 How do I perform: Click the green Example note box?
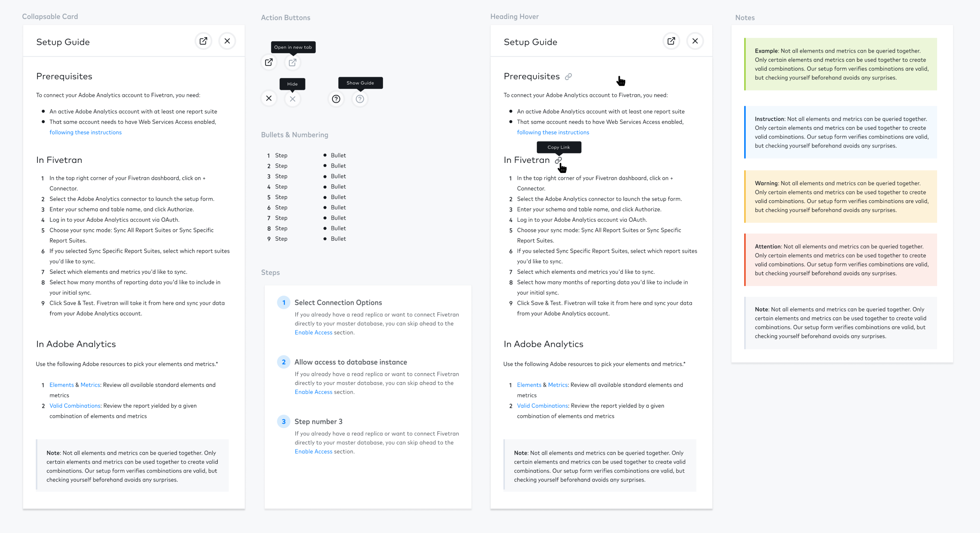(x=841, y=64)
